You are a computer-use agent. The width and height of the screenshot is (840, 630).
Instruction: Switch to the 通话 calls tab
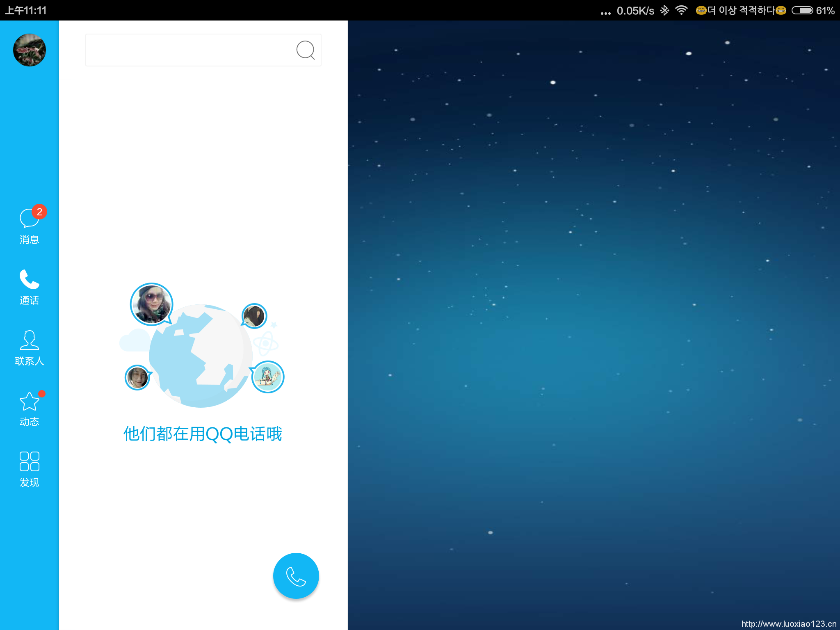pyautogui.click(x=29, y=300)
